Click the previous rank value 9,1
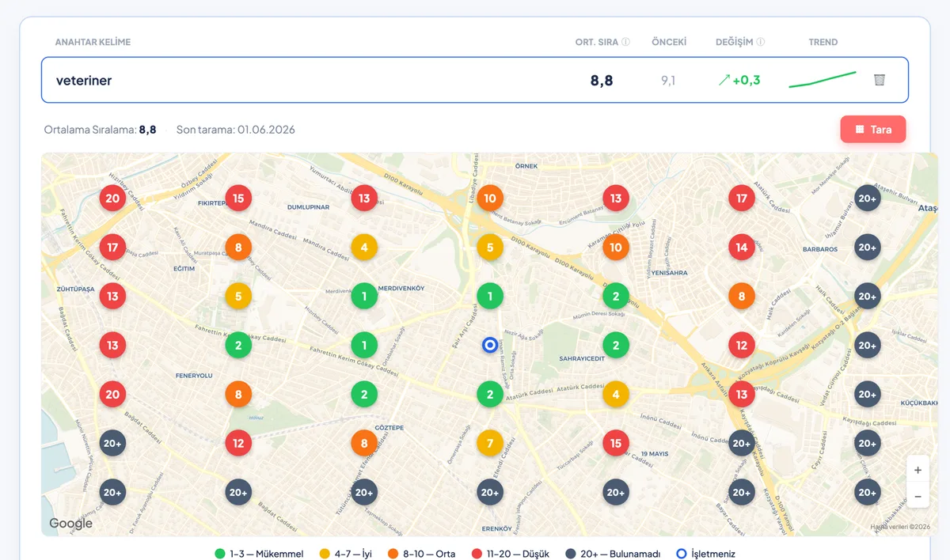 (x=668, y=80)
